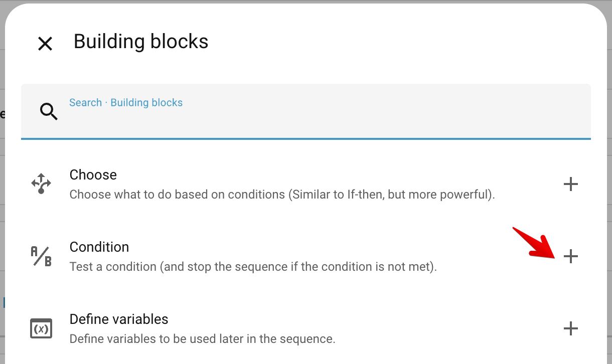Add the Choose block with its plus
612x364 pixels.
[x=570, y=184]
